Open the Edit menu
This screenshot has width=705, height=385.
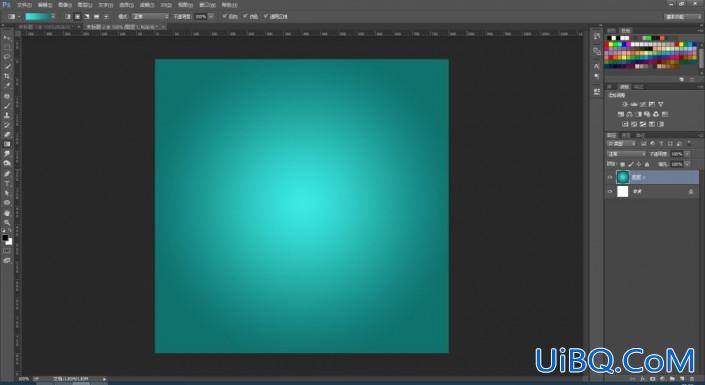click(x=45, y=5)
